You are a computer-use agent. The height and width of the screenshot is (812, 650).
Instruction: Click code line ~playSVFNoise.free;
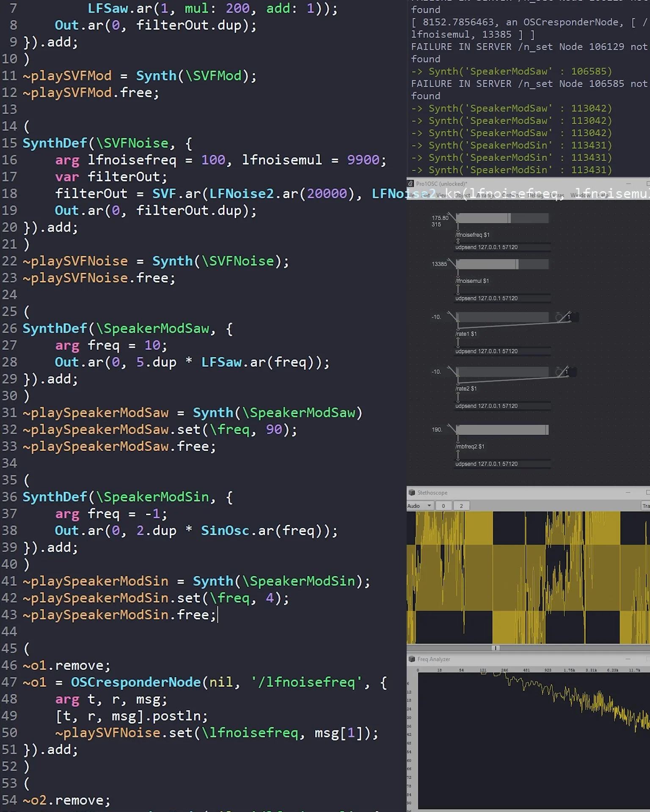[x=99, y=278]
